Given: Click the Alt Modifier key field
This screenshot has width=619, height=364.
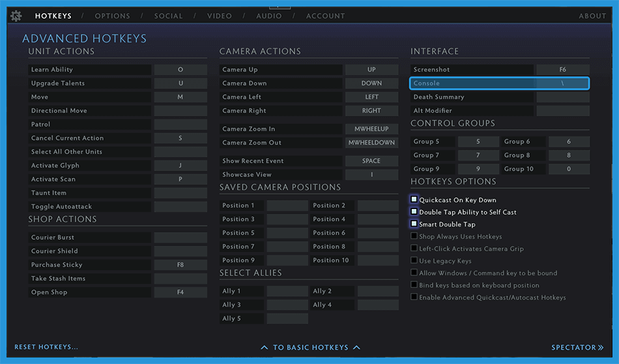Looking at the screenshot, I should (x=563, y=111).
